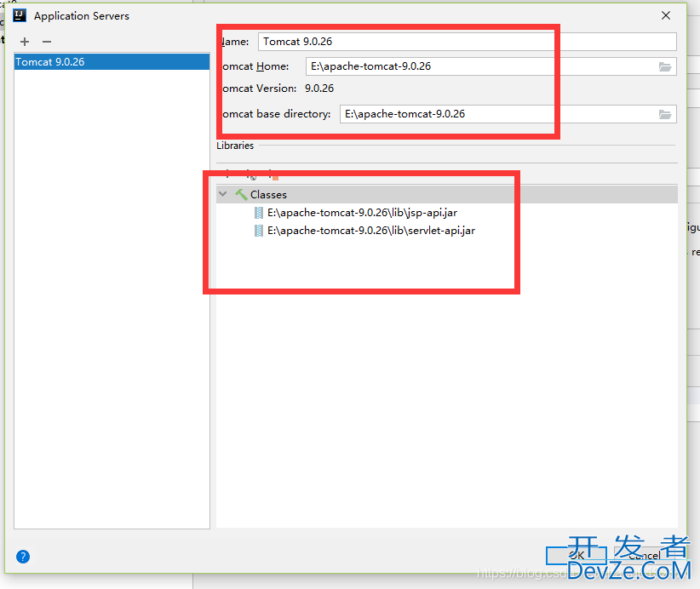700x589 pixels.
Task: Select the servlet-api.jar library entry
Action: pos(371,231)
